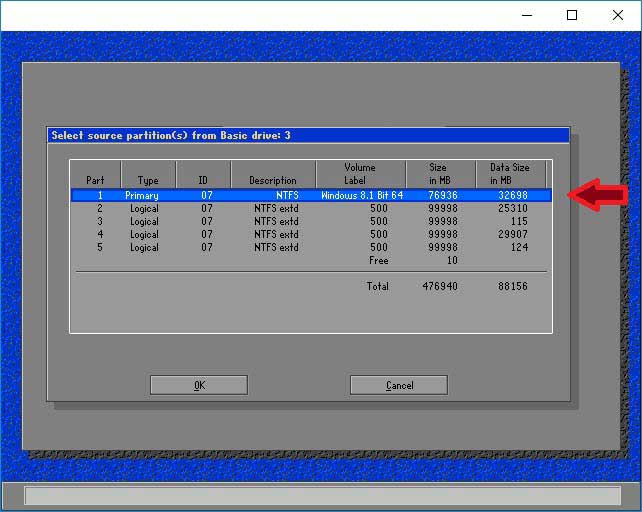Click the Size in MB column header
The height and width of the screenshot is (512, 642).
coord(438,174)
